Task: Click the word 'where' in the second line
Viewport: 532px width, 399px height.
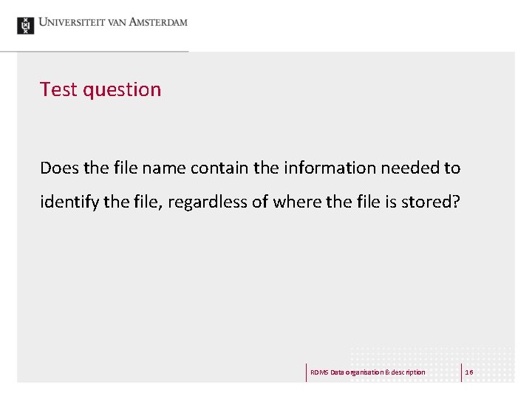Action: pos(297,202)
